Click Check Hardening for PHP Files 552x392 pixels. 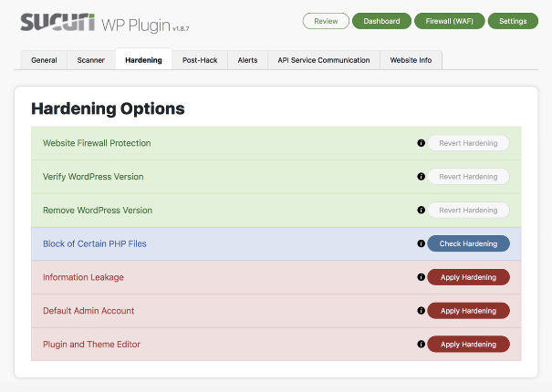click(x=468, y=243)
